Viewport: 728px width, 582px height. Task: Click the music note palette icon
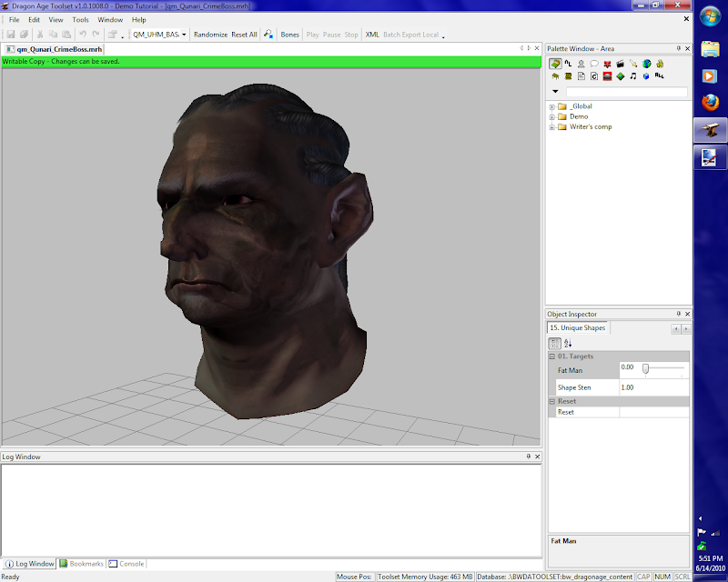click(x=632, y=76)
